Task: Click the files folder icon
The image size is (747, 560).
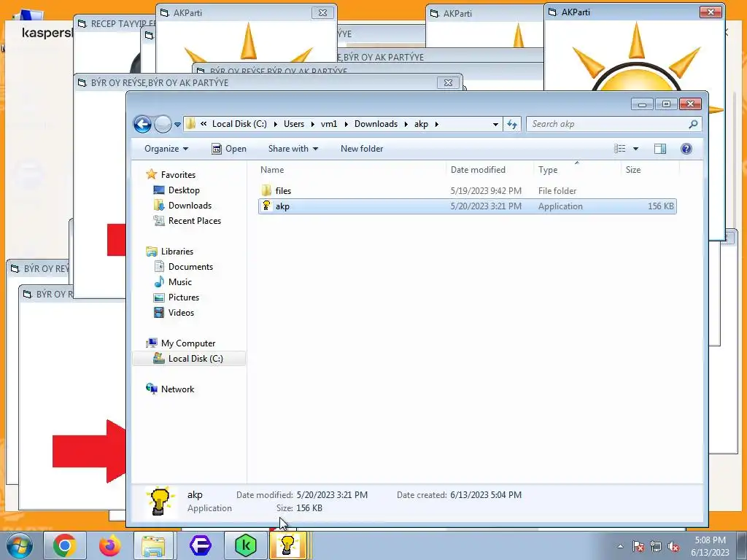Action: click(x=266, y=190)
